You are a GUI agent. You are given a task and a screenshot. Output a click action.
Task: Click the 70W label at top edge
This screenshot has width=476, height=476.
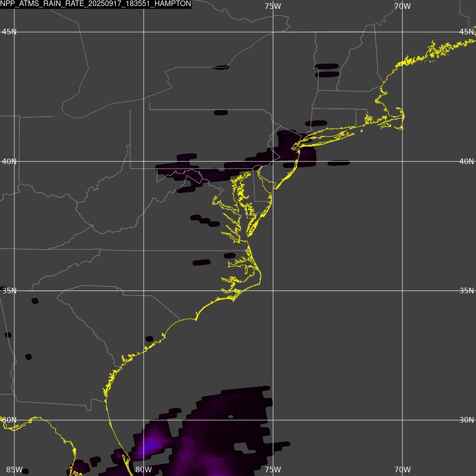point(402,6)
